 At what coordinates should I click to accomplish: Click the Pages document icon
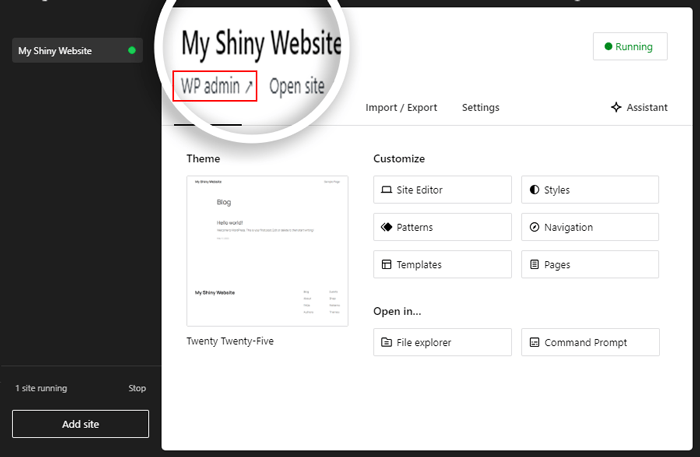coord(534,265)
